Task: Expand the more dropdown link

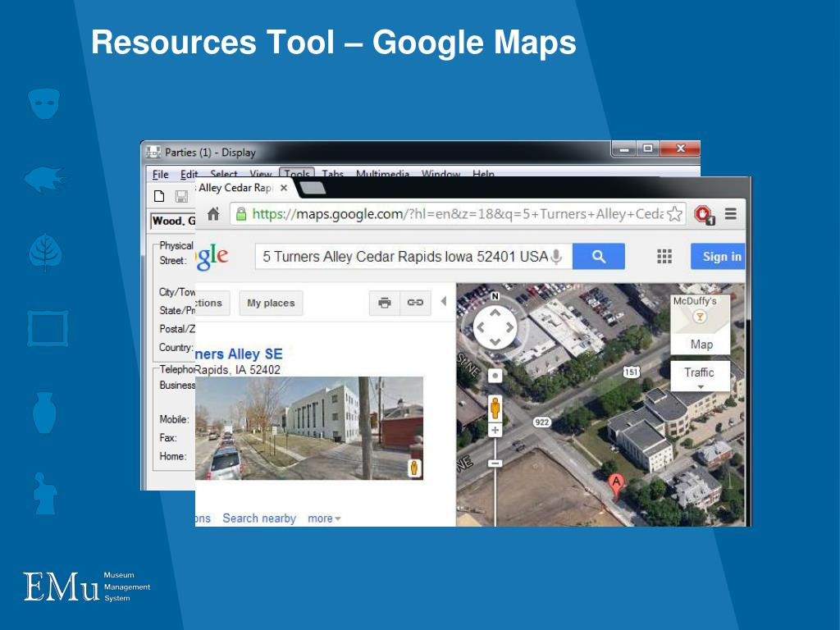Action: tap(323, 518)
